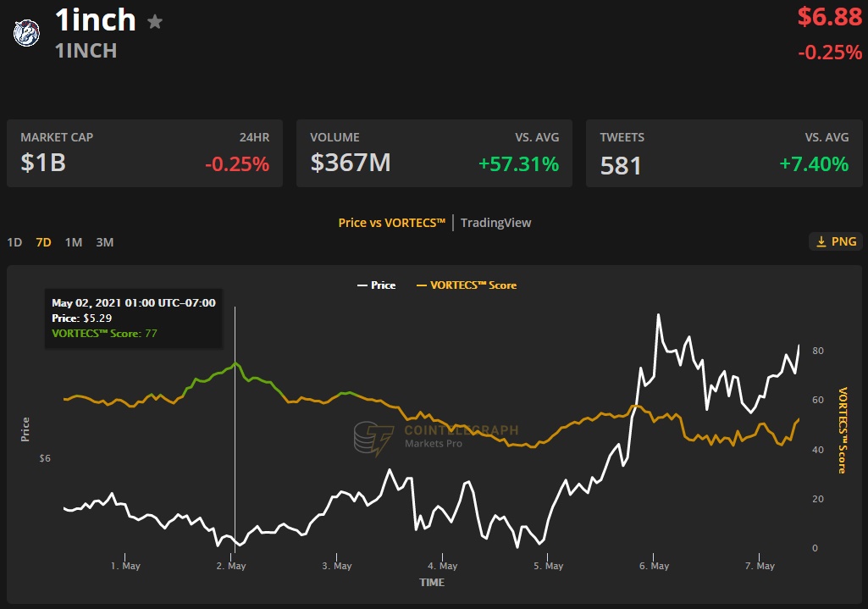
Task: Click the 581 tweets count
Action: [621, 165]
